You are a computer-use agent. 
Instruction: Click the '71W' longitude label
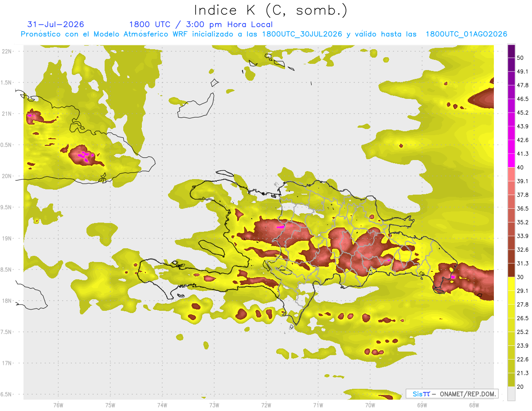click(318, 405)
